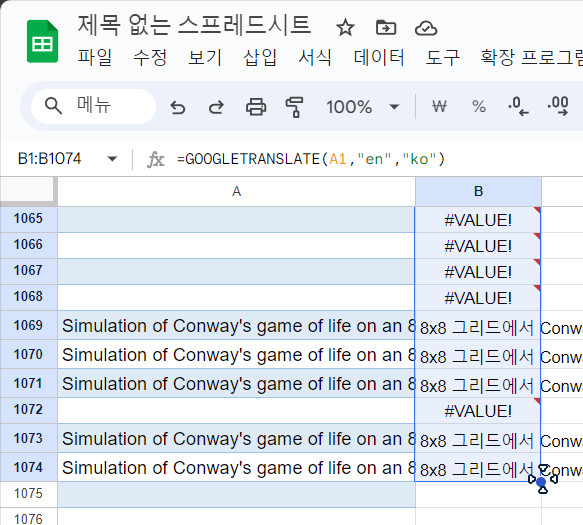Select row header 1065
Viewport: 583px width, 525px height.
click(x=28, y=219)
